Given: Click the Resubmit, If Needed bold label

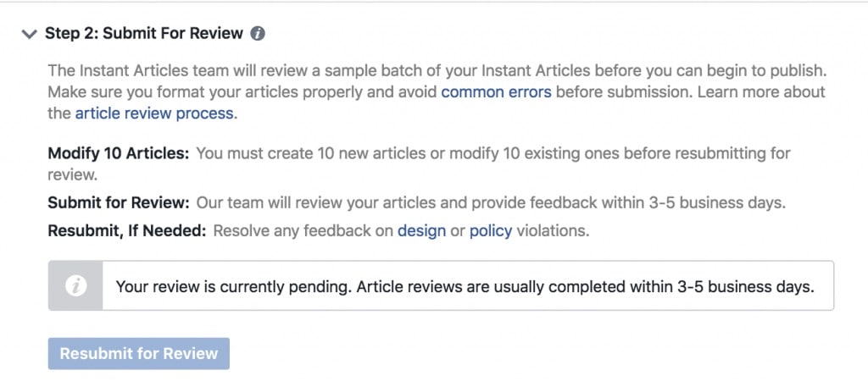Looking at the screenshot, I should [x=127, y=230].
